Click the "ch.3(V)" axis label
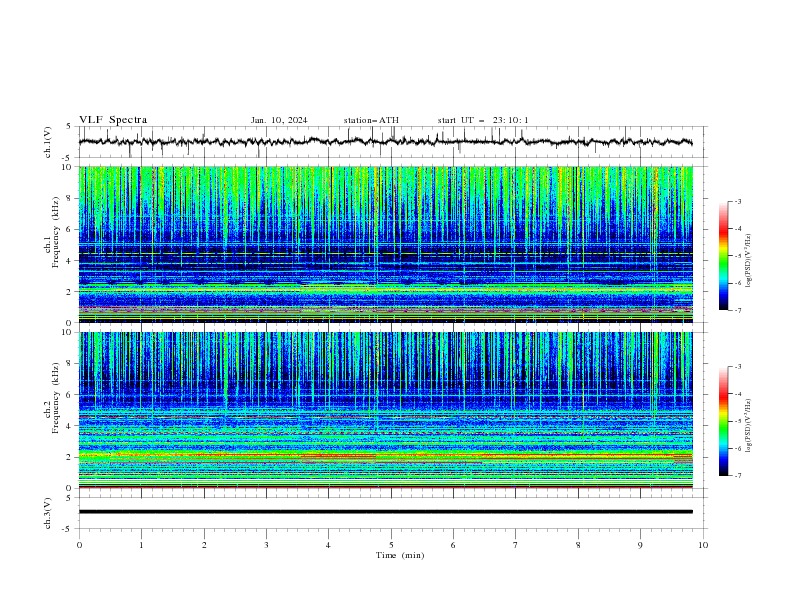 48,513
